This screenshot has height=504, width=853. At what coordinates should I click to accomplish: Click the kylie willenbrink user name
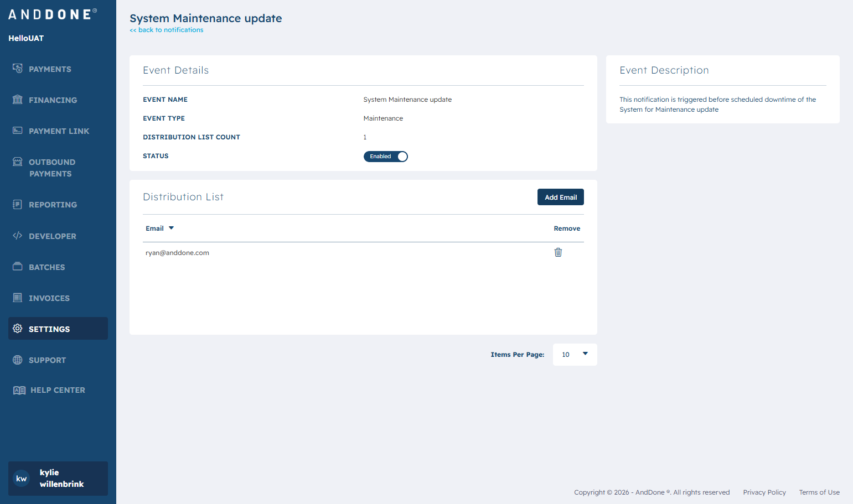[61, 478]
